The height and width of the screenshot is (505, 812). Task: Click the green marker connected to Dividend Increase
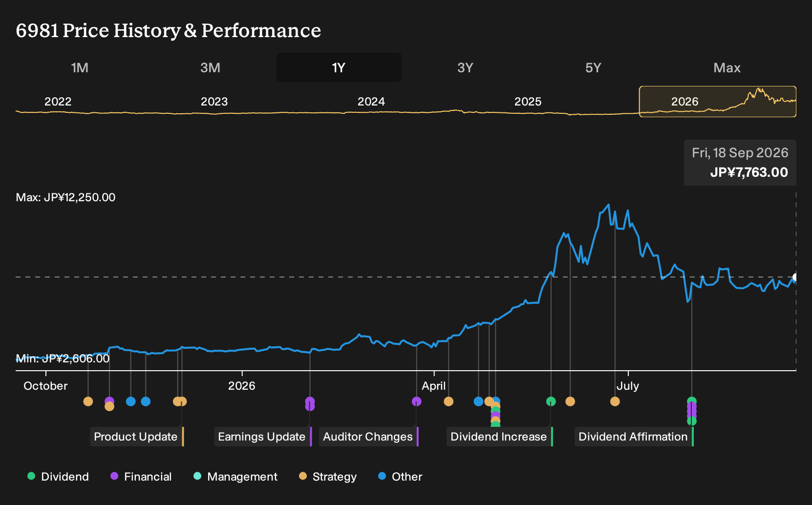pos(551,401)
